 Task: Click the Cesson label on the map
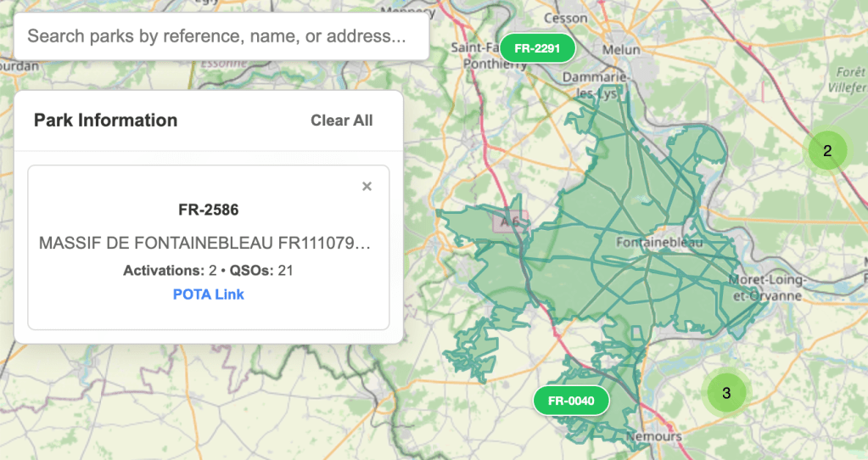coord(565,17)
